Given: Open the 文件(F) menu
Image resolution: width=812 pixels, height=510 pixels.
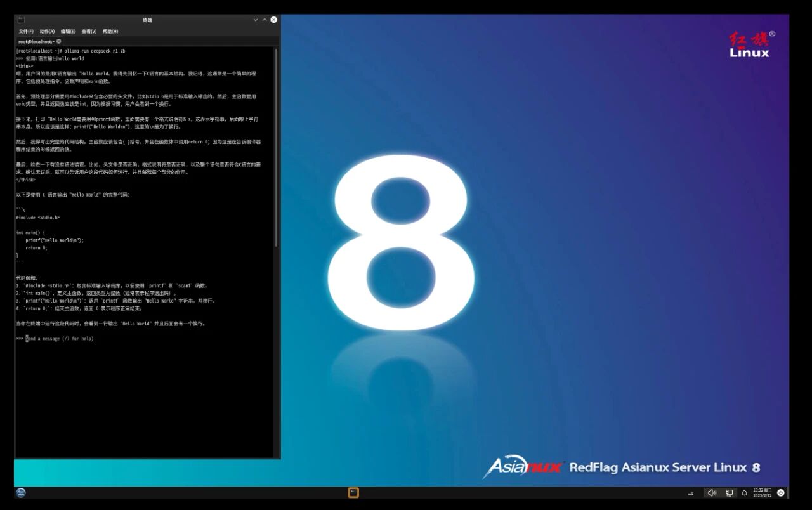Looking at the screenshot, I should (x=26, y=31).
